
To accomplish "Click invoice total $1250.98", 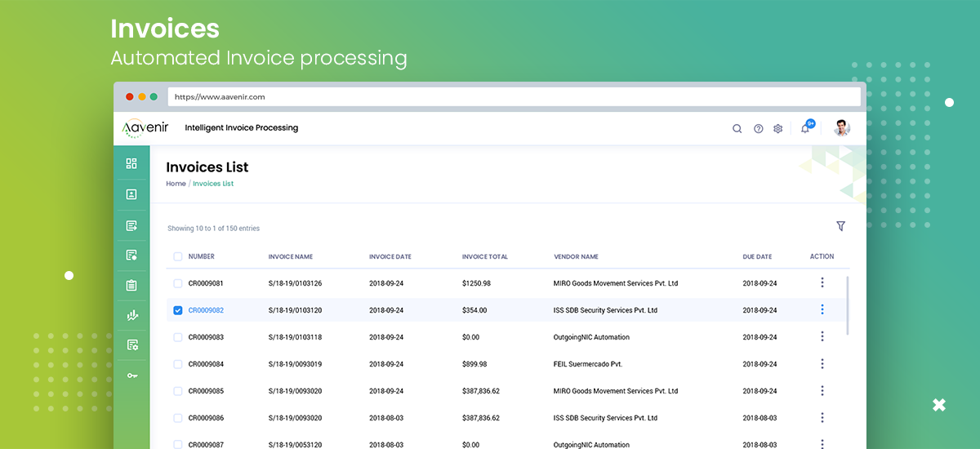I will (476, 283).
